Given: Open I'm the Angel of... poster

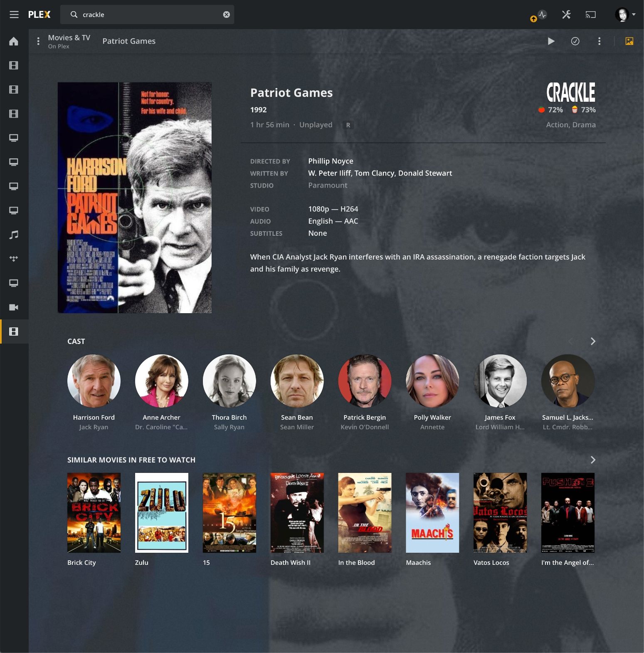Looking at the screenshot, I should 568,513.
